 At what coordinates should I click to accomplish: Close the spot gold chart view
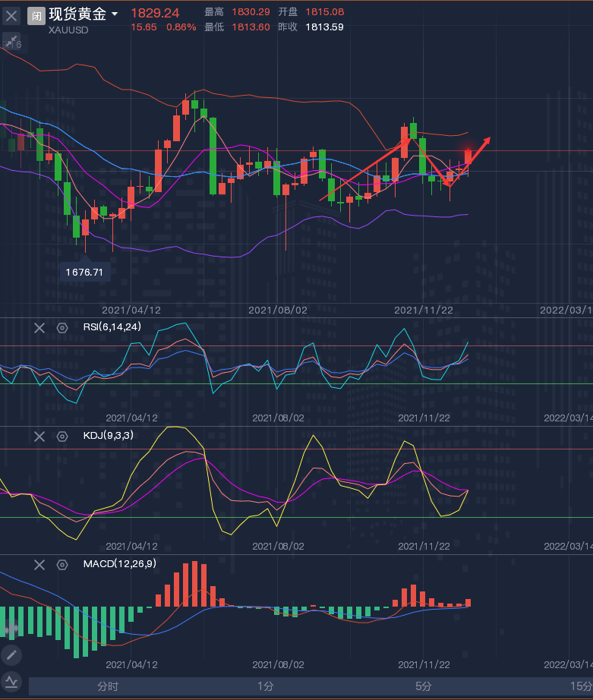(x=12, y=15)
